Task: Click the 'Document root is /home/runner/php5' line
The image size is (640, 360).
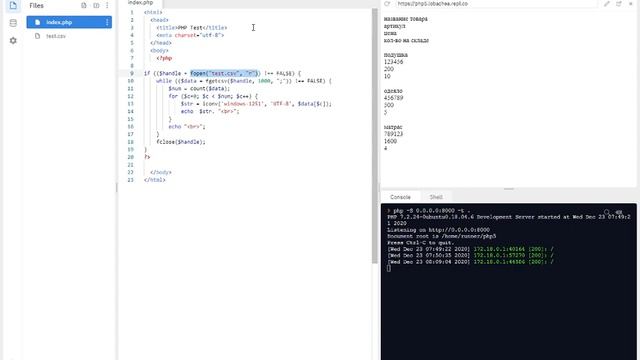Action: 442,236
